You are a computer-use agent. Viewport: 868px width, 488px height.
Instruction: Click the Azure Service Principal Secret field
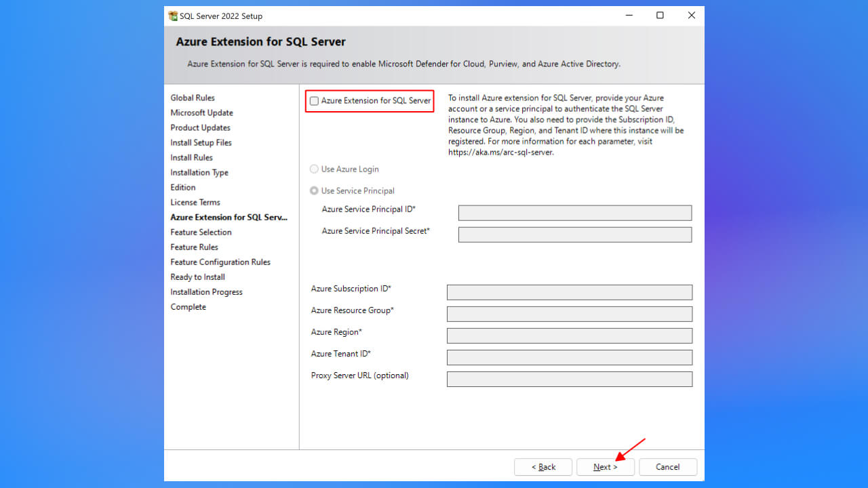tap(575, 235)
